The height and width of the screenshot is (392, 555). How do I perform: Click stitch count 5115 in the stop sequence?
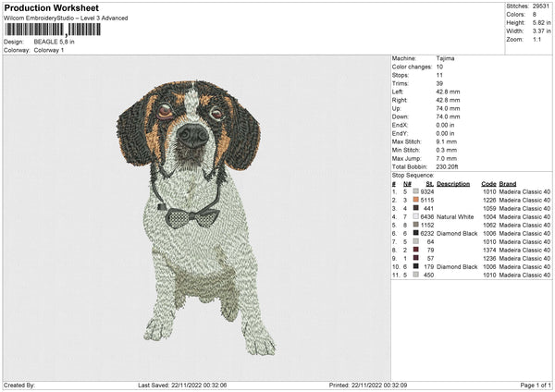427,201
